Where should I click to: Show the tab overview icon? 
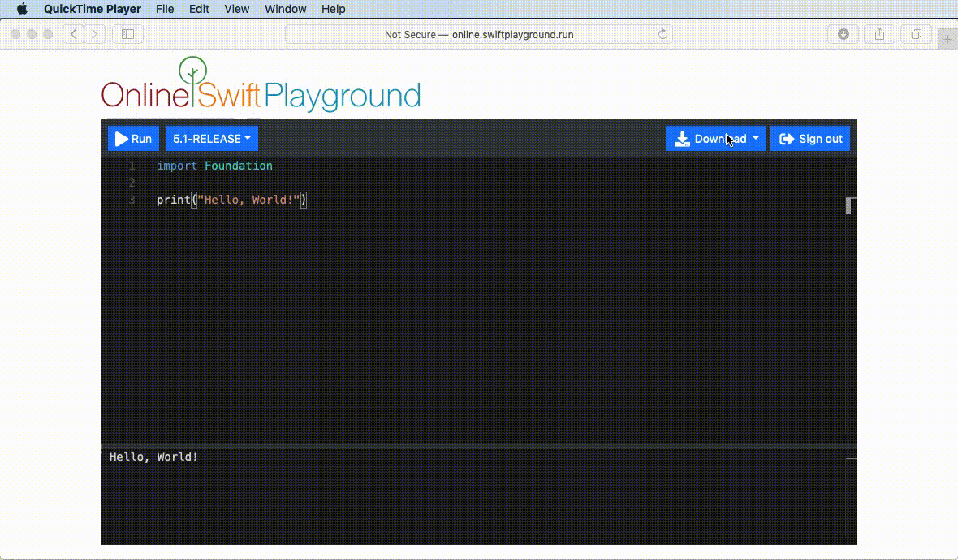coord(916,34)
